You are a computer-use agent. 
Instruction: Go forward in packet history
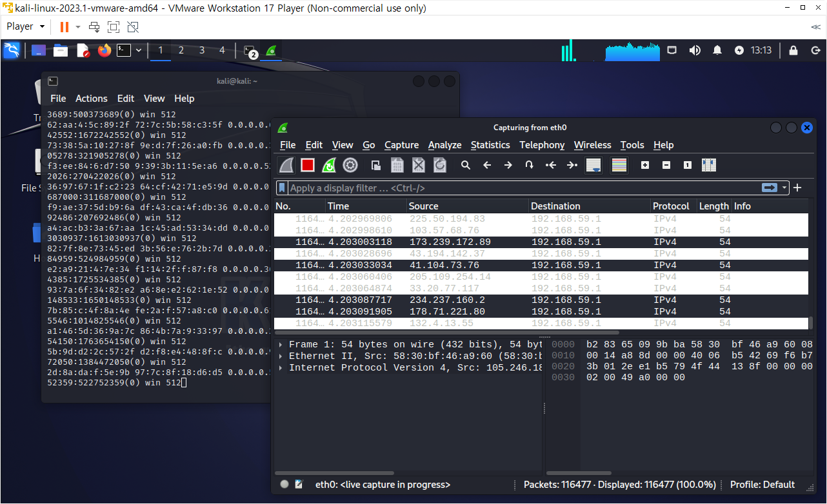pyautogui.click(x=508, y=165)
